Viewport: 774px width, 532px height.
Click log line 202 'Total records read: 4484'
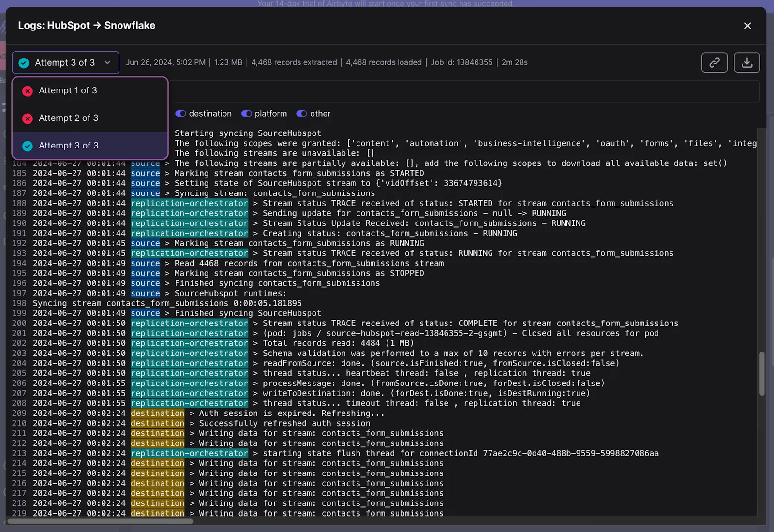pos(213,343)
